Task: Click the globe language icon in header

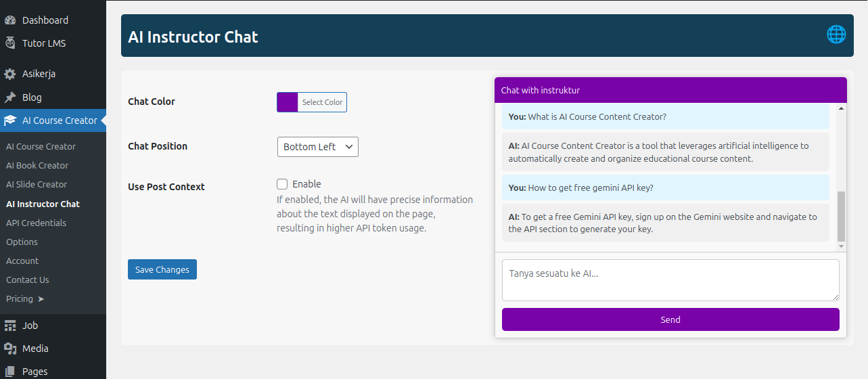Action: coord(836,35)
